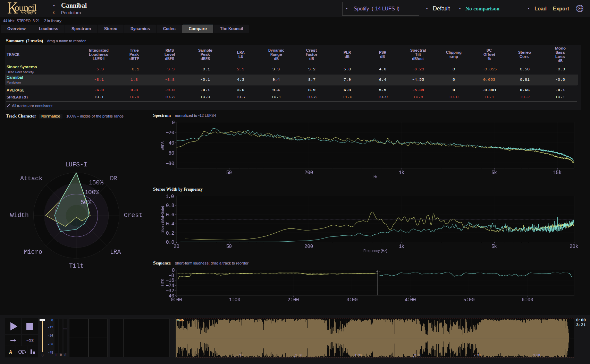
Task: Click the Export button
Action: click(561, 9)
